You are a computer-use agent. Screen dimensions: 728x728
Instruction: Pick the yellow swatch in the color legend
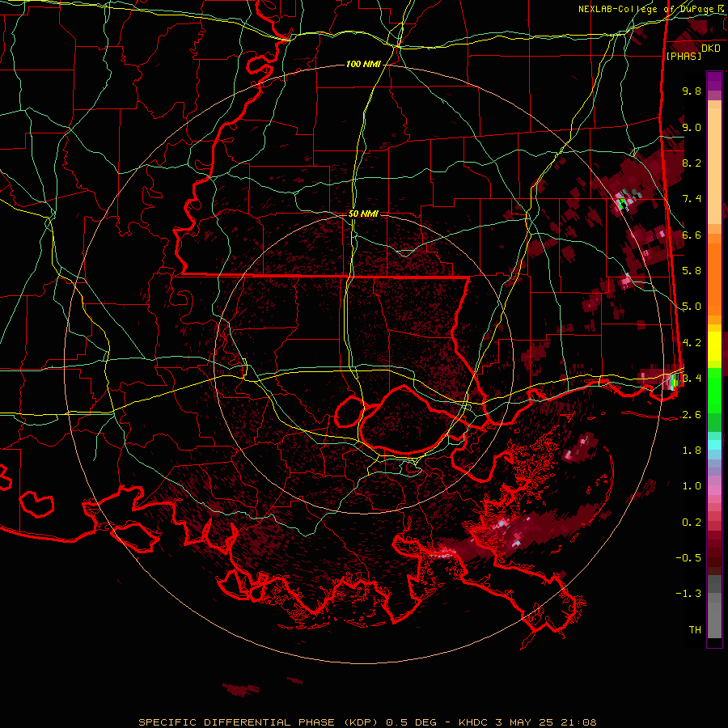[x=714, y=346]
